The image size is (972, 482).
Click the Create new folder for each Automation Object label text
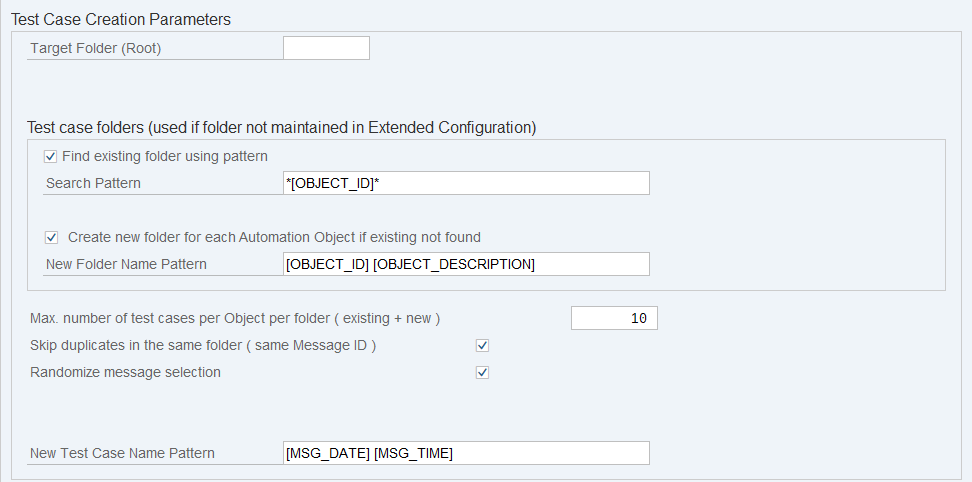pyautogui.click(x=274, y=237)
